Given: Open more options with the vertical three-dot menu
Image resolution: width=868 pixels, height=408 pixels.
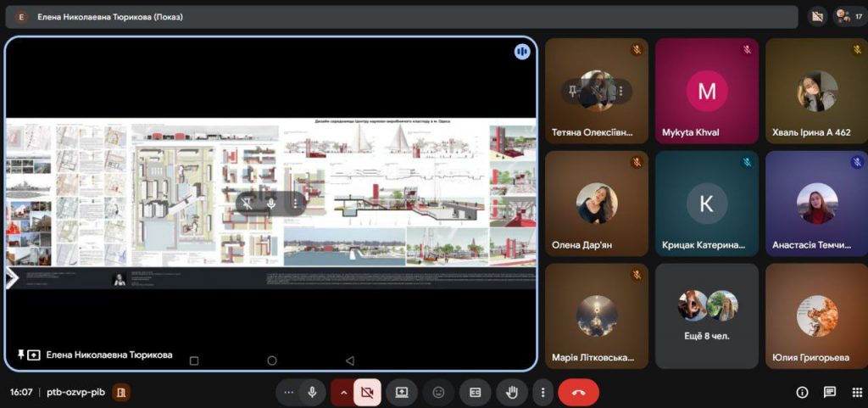Looking at the screenshot, I should (x=542, y=393).
